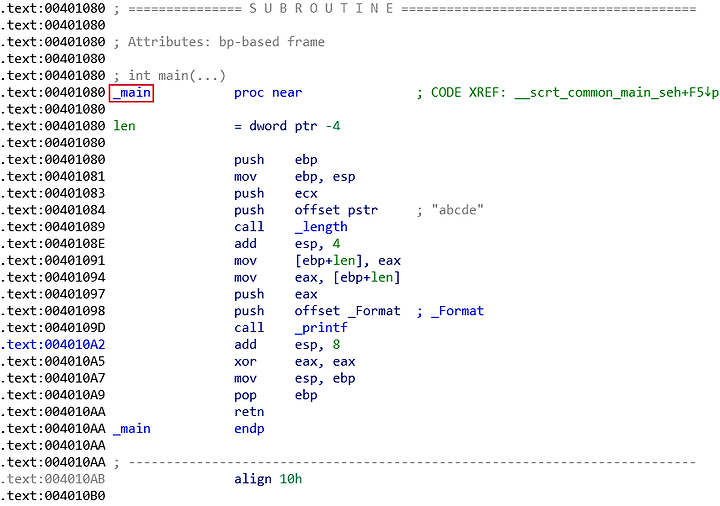Viewport: 720px width, 506px height.
Task: Click 'esp, 8' operands at 004010A2
Action: 317,345
